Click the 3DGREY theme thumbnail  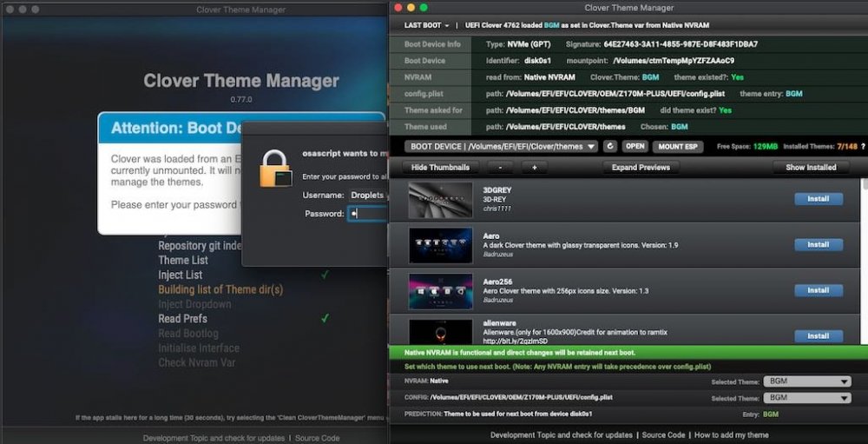(441, 200)
